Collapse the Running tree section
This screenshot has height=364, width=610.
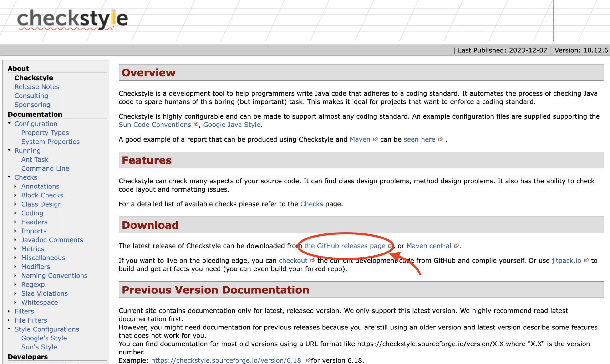coord(9,150)
